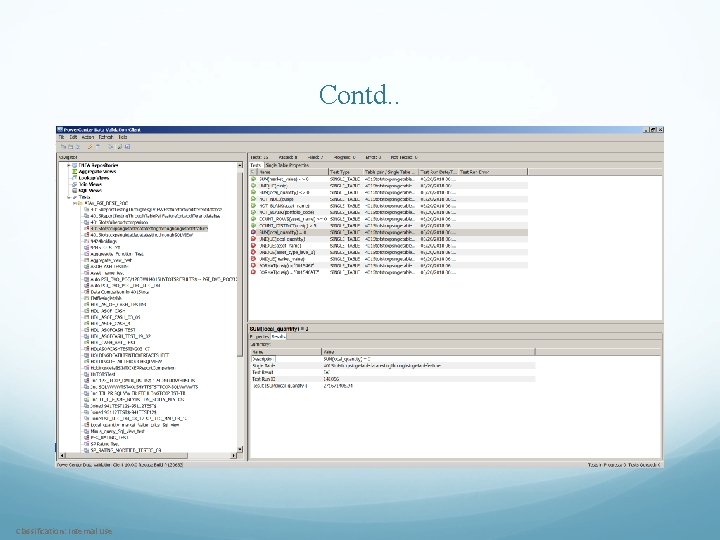Image resolution: width=720 pixels, height=540 pixels.
Task: Click the status column header in tests table
Action: click(253, 172)
